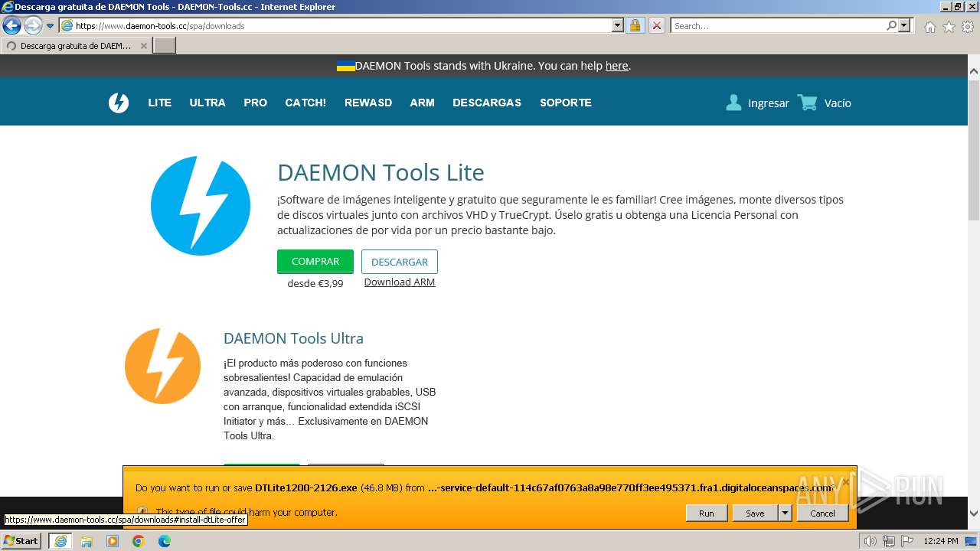Image resolution: width=980 pixels, height=551 pixels.
Task: Open the ARM menu item
Action: click(x=422, y=103)
